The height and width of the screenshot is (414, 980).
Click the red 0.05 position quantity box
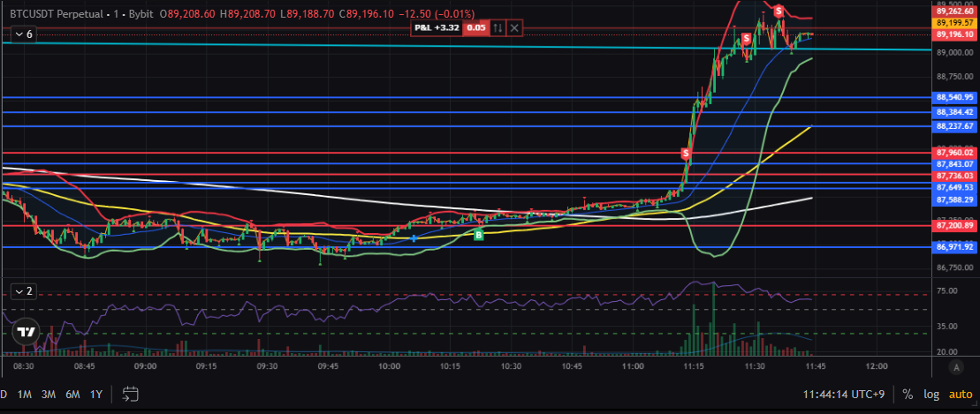[475, 28]
